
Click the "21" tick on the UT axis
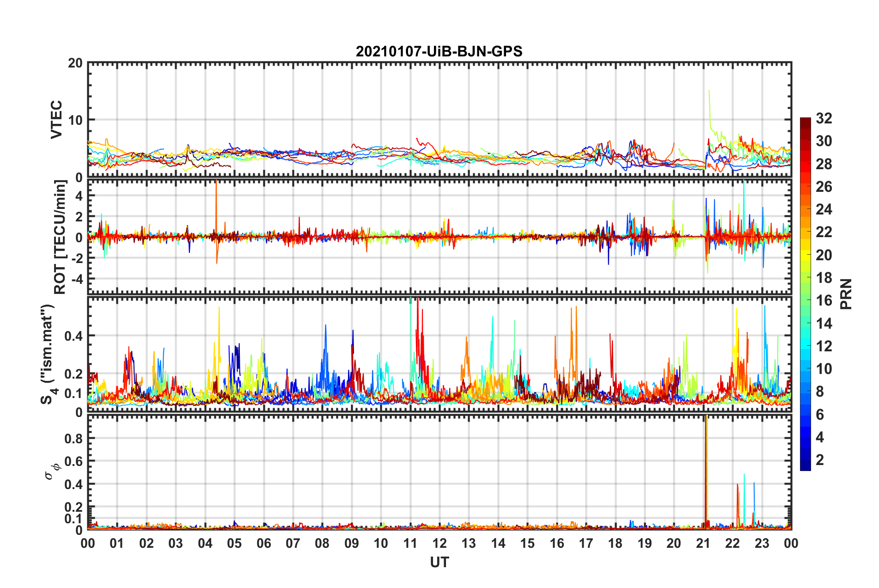point(703,543)
